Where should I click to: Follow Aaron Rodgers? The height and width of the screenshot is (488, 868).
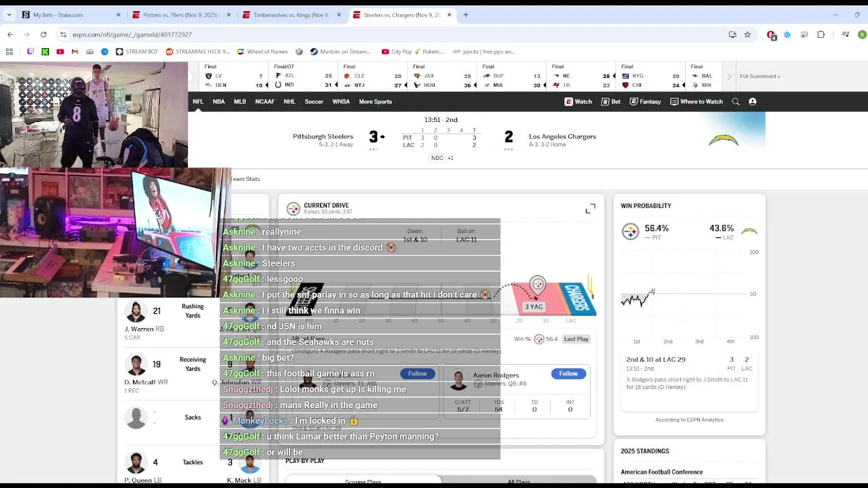(568, 373)
